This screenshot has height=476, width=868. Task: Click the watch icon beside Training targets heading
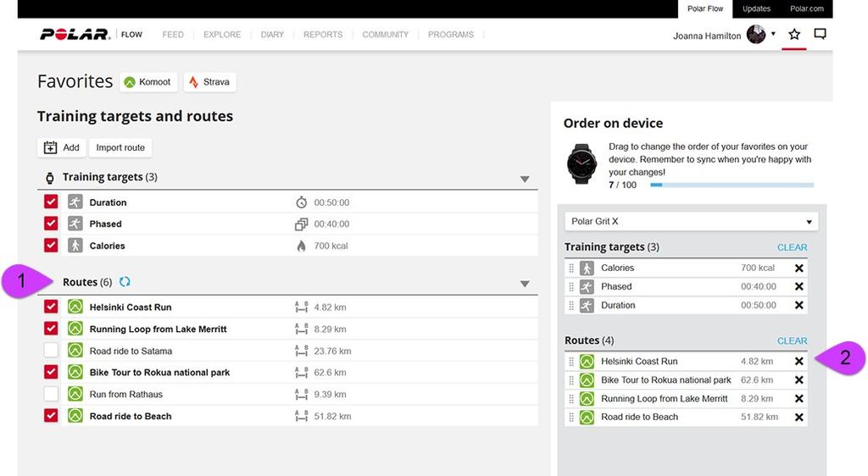click(50, 178)
